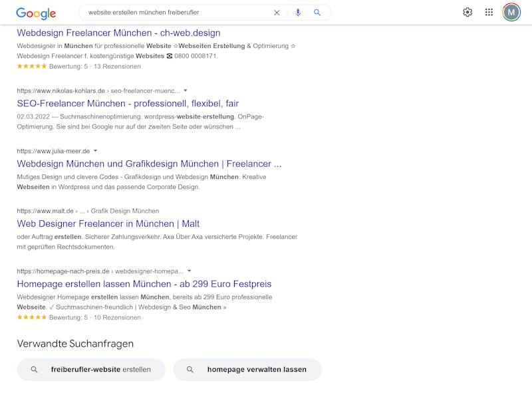Open Web Designer Freelancer in München Malt
532x399 pixels.
[108, 224]
